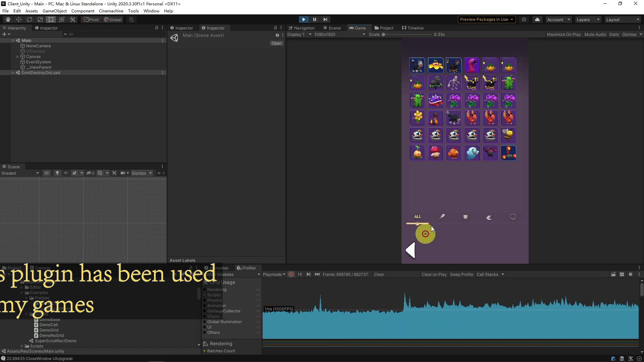This screenshot has height=362, width=644.
Task: Open the Hierarchy create plus dropdown
Action: click(x=6, y=34)
